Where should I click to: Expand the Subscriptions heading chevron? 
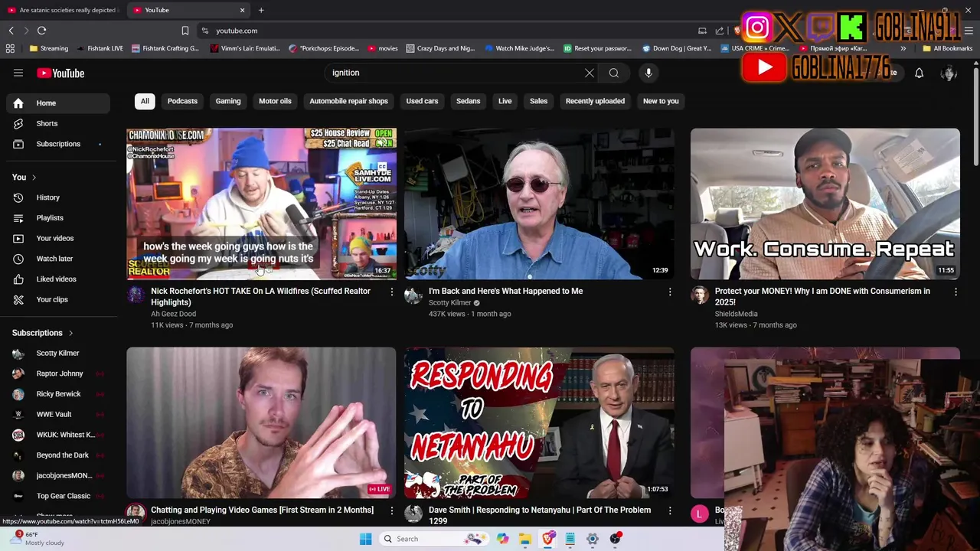click(x=70, y=333)
